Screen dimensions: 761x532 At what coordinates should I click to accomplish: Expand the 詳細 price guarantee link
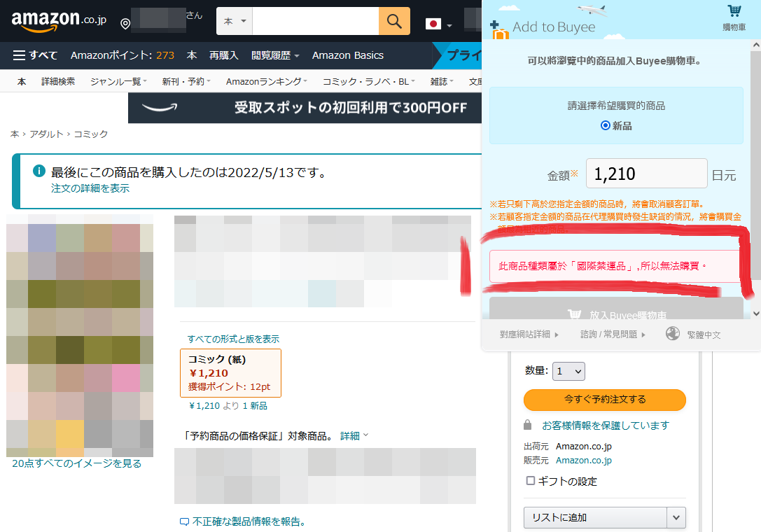(354, 436)
